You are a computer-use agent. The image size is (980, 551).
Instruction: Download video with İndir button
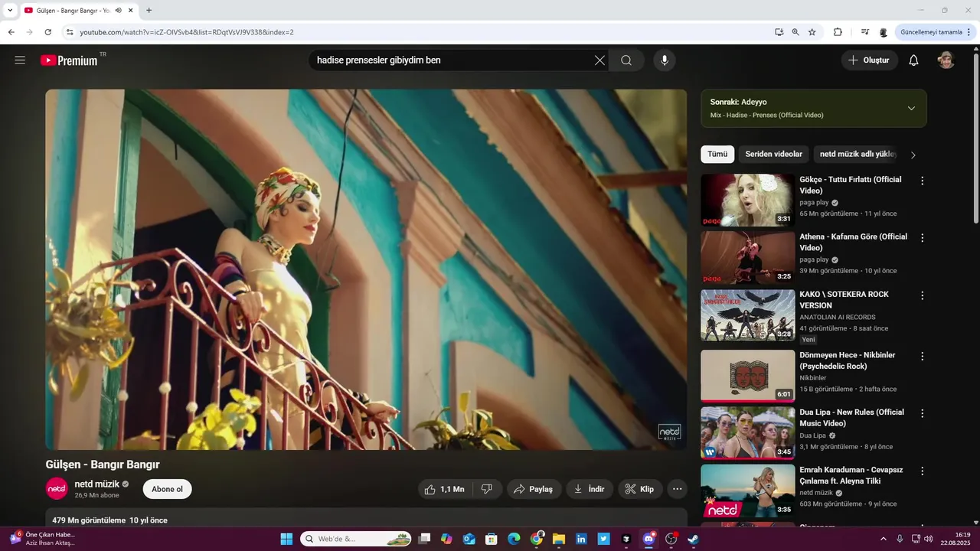click(x=590, y=489)
